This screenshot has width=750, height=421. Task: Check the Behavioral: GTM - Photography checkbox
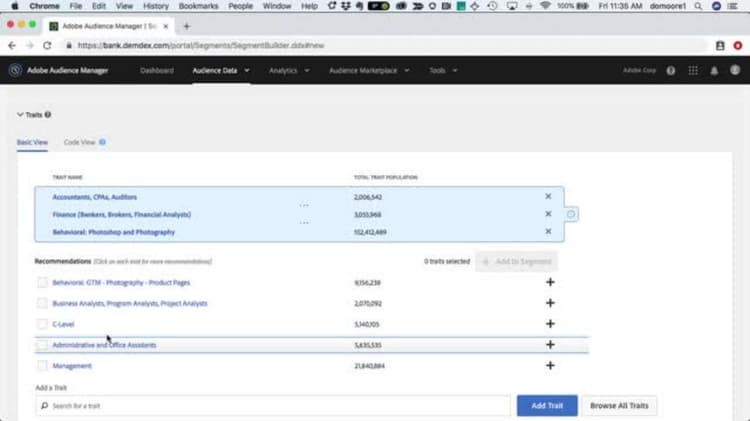point(42,282)
